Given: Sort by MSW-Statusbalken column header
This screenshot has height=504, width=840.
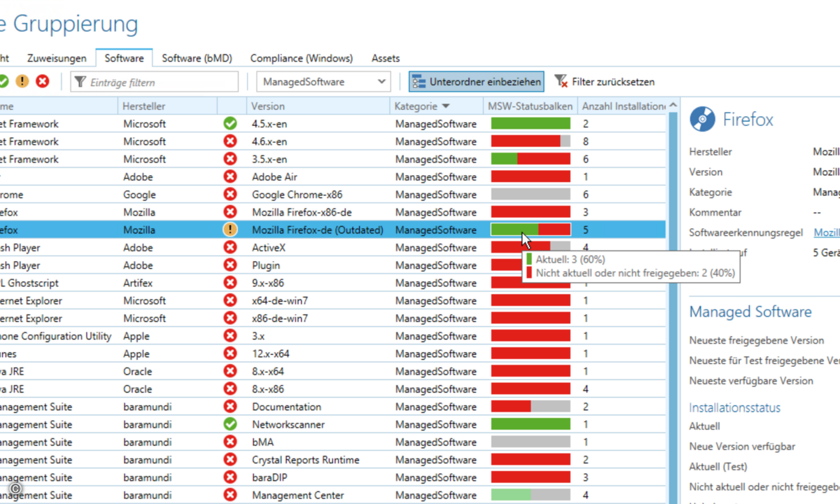Looking at the screenshot, I should pyautogui.click(x=531, y=106).
